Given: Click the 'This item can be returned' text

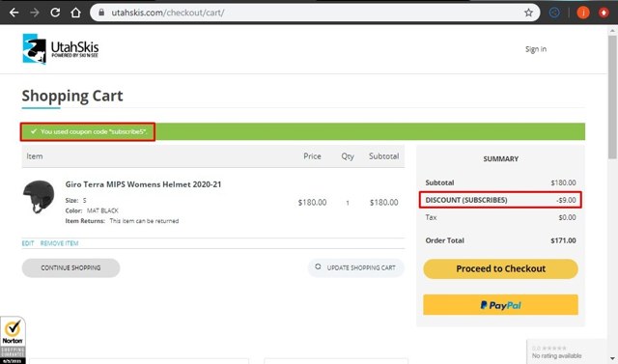Looking at the screenshot, I should (x=144, y=221).
